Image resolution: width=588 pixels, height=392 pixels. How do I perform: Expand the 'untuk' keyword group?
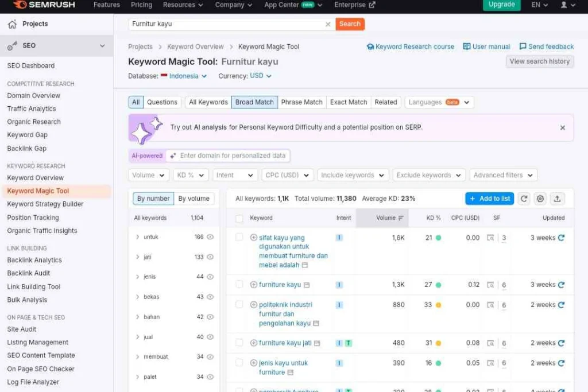coord(138,237)
